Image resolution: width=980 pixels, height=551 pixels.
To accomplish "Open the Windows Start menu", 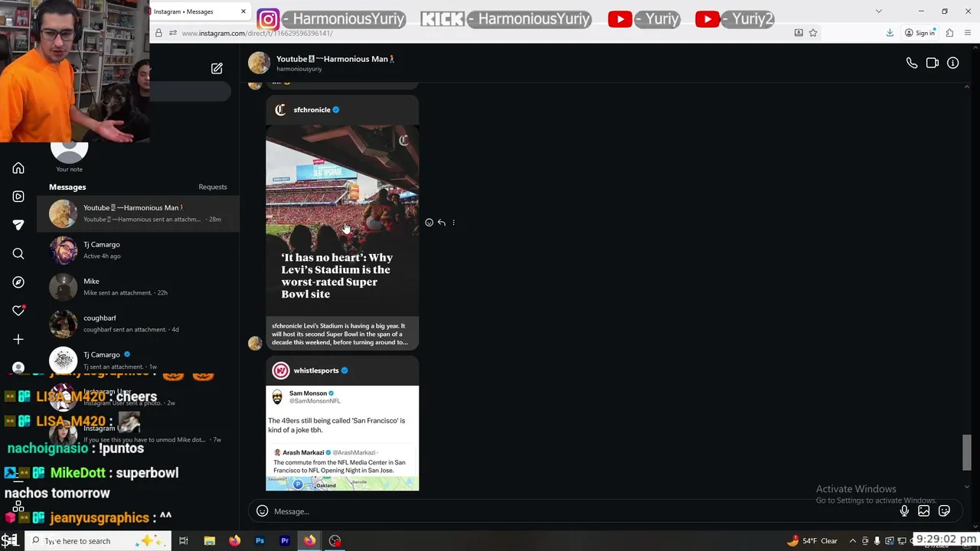I will (x=10, y=541).
